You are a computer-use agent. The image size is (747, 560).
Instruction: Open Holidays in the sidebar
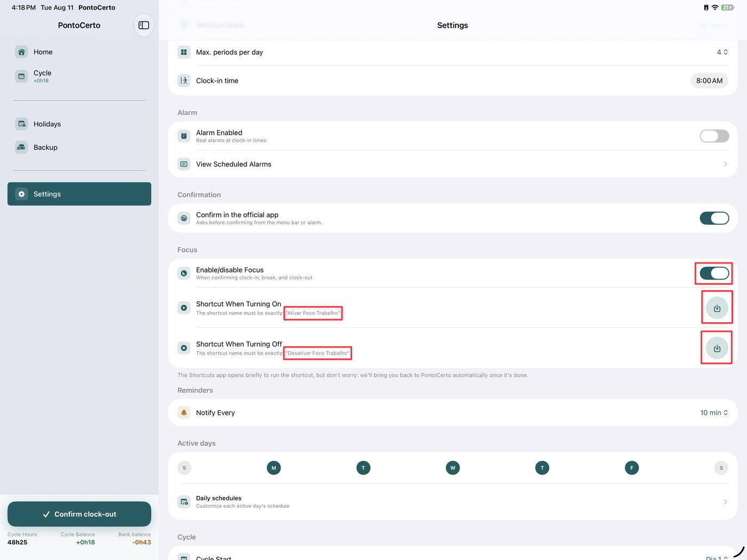click(80, 124)
